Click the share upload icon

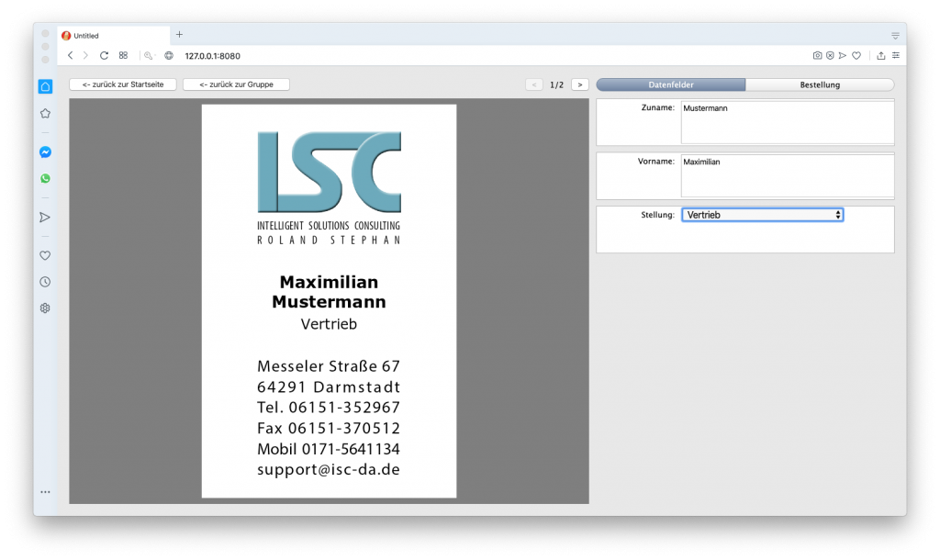pyautogui.click(x=880, y=55)
